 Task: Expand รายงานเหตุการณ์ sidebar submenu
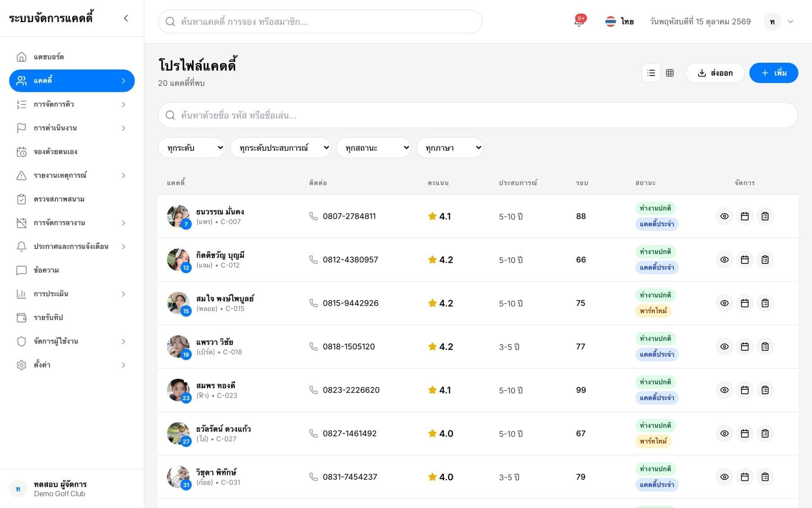(x=72, y=175)
